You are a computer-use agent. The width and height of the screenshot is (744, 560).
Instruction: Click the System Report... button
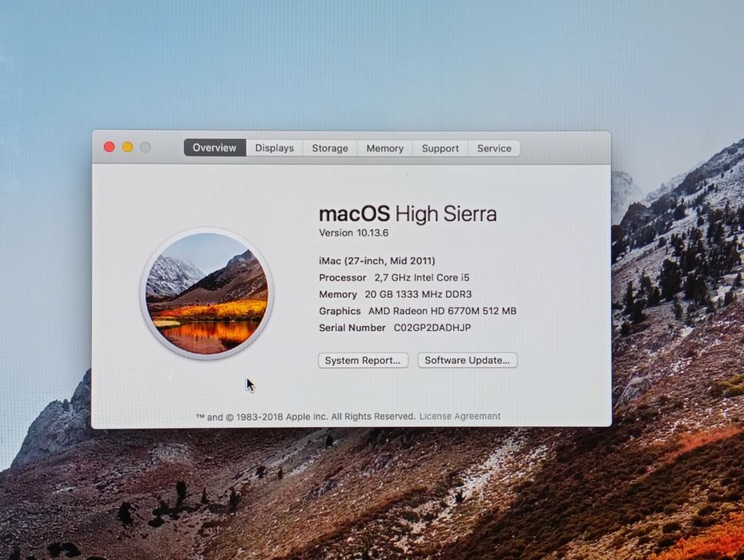pyautogui.click(x=363, y=361)
